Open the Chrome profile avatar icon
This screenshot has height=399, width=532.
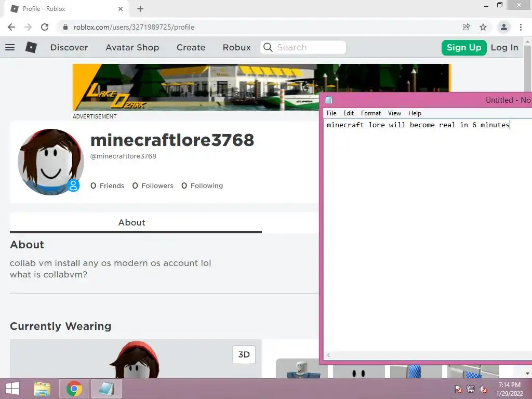pos(504,27)
